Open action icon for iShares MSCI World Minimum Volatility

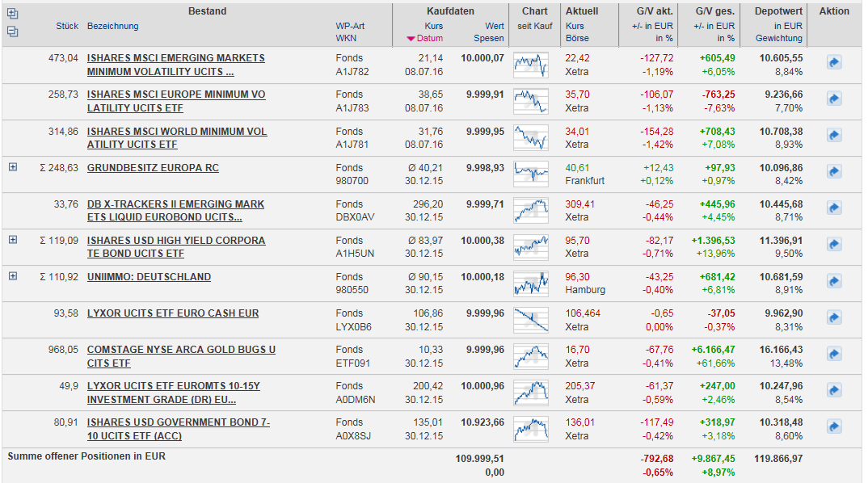834,138
